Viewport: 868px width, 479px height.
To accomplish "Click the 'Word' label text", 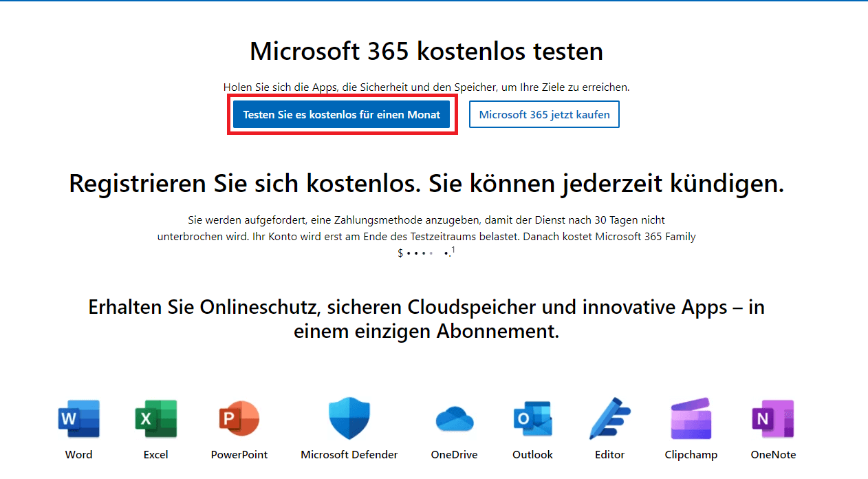I will tap(79, 455).
